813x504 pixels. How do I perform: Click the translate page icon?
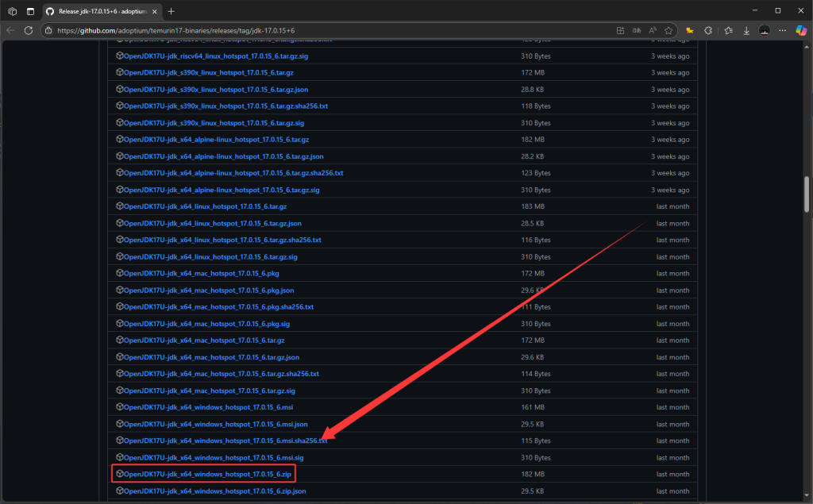[636, 31]
